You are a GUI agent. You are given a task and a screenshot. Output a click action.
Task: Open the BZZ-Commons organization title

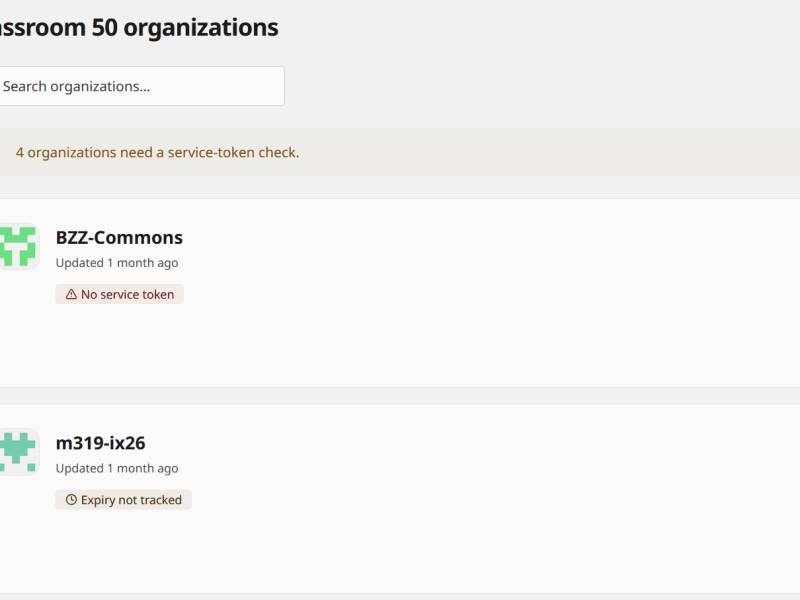pos(119,238)
